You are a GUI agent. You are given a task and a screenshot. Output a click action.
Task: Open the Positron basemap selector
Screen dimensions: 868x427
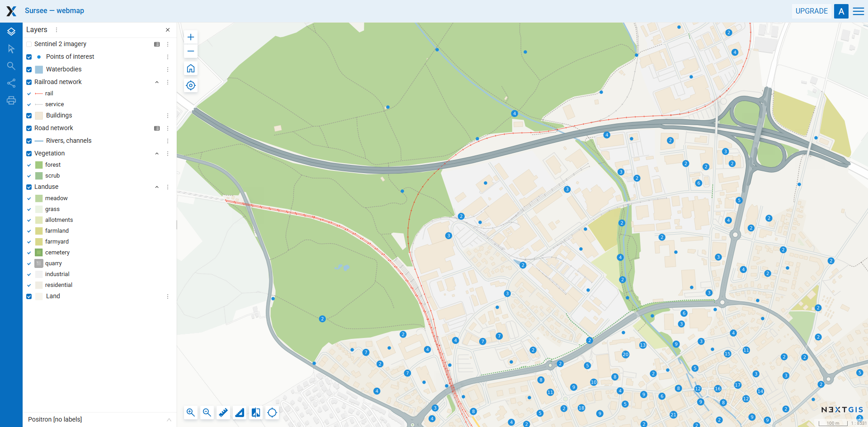point(99,419)
